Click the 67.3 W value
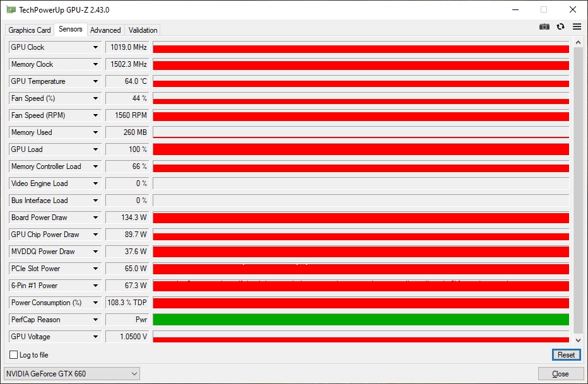Viewport: 588px width, 384px height. pos(127,286)
